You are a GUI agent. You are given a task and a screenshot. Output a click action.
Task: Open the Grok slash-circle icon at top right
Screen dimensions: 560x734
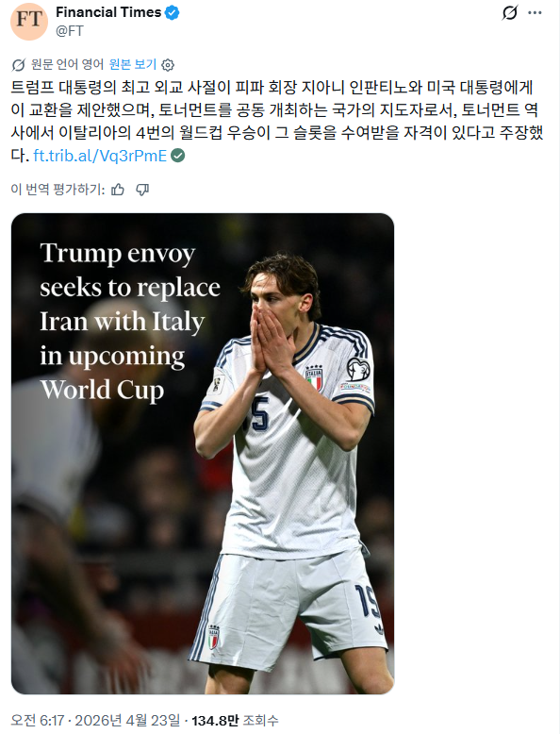pos(509,12)
